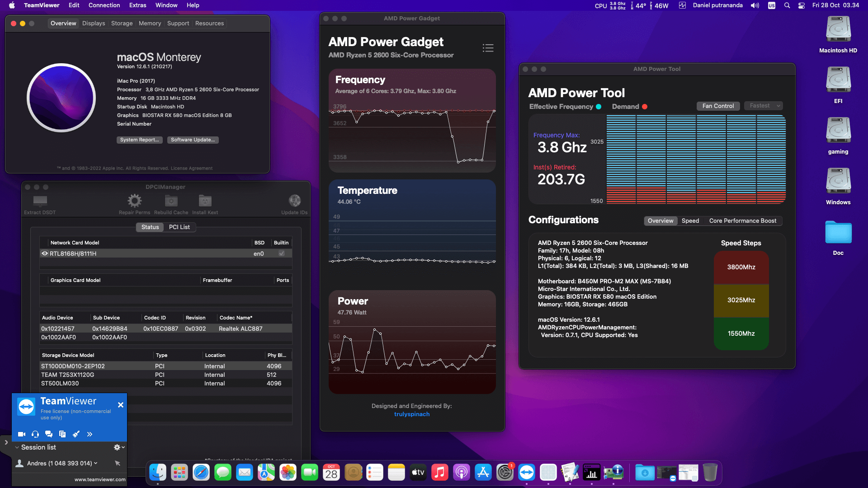
Task: Open the Connection menu in the menu bar
Action: (104, 5)
